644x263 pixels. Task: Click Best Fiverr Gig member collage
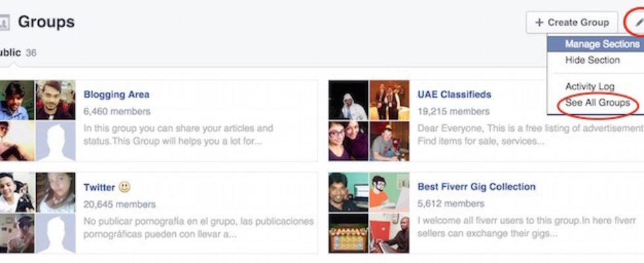(x=368, y=213)
